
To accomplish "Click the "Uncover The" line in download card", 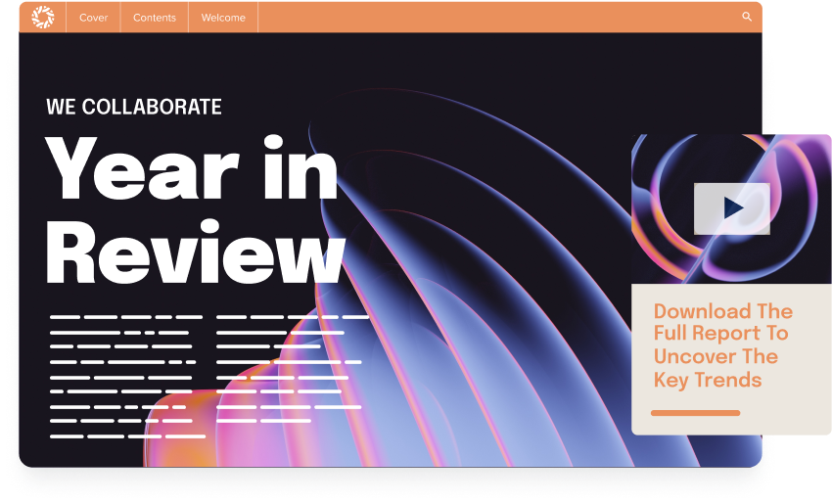I will coord(715,356).
